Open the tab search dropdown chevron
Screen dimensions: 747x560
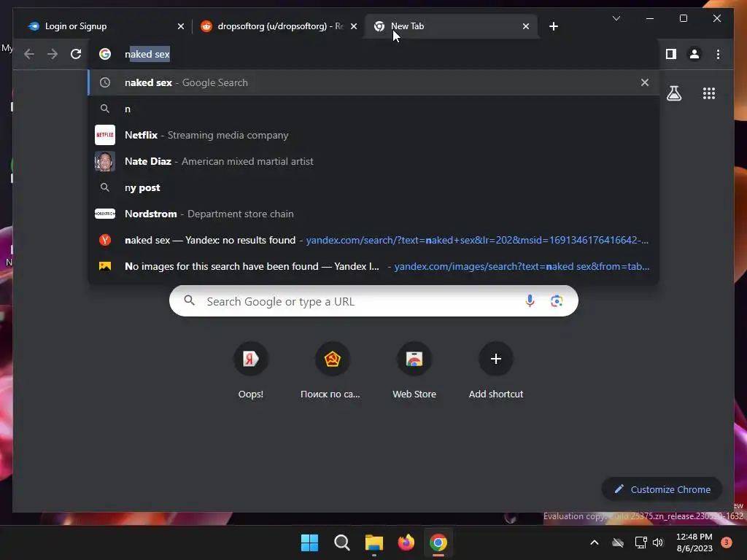pos(616,18)
